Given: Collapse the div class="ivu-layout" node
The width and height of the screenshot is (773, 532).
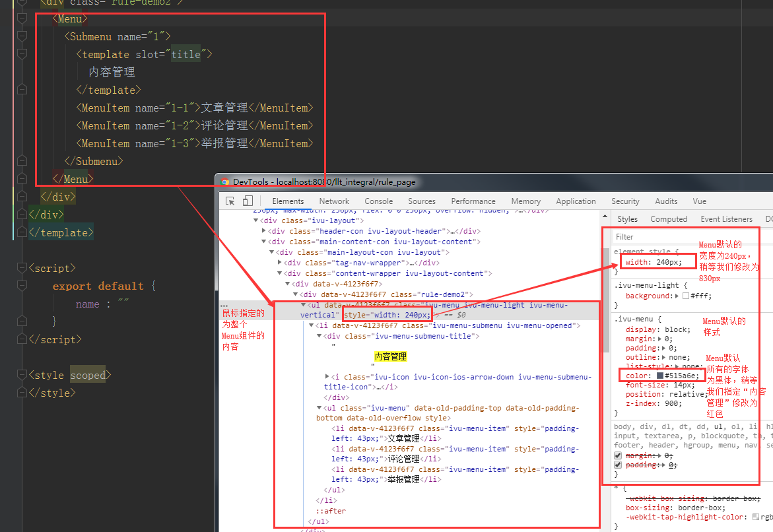Looking at the screenshot, I should point(256,220).
